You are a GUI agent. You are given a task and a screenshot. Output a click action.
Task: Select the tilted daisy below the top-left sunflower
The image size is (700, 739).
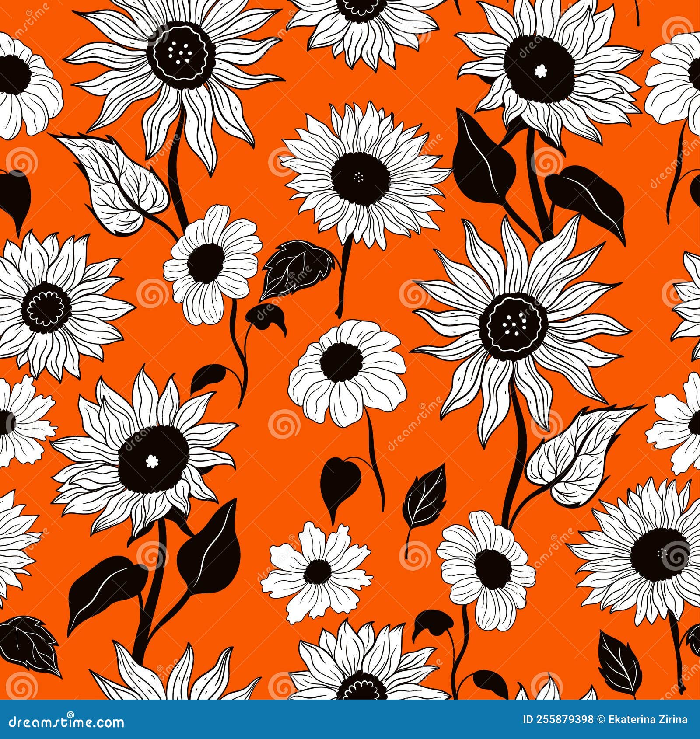point(206,262)
